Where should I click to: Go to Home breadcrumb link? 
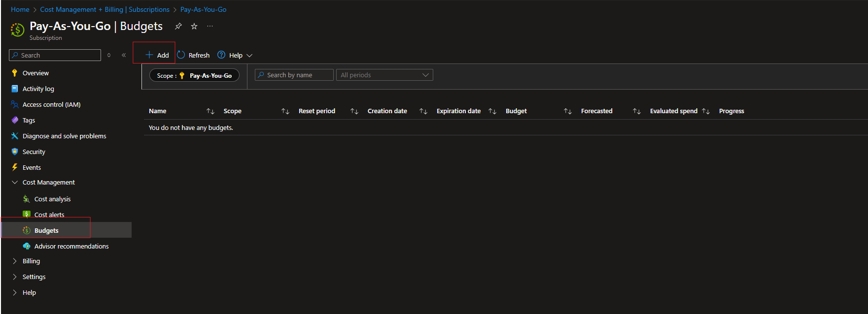coord(20,9)
